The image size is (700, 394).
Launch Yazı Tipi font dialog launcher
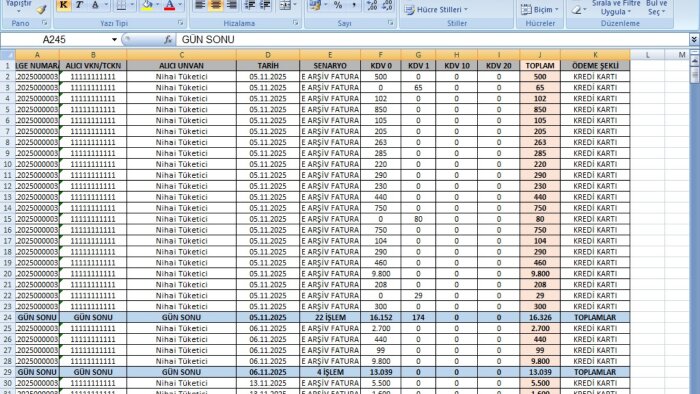click(180, 22)
